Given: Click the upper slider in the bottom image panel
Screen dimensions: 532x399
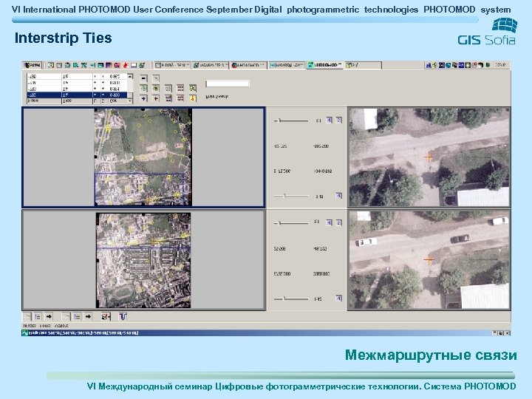Looking at the screenshot, I should [x=291, y=223].
